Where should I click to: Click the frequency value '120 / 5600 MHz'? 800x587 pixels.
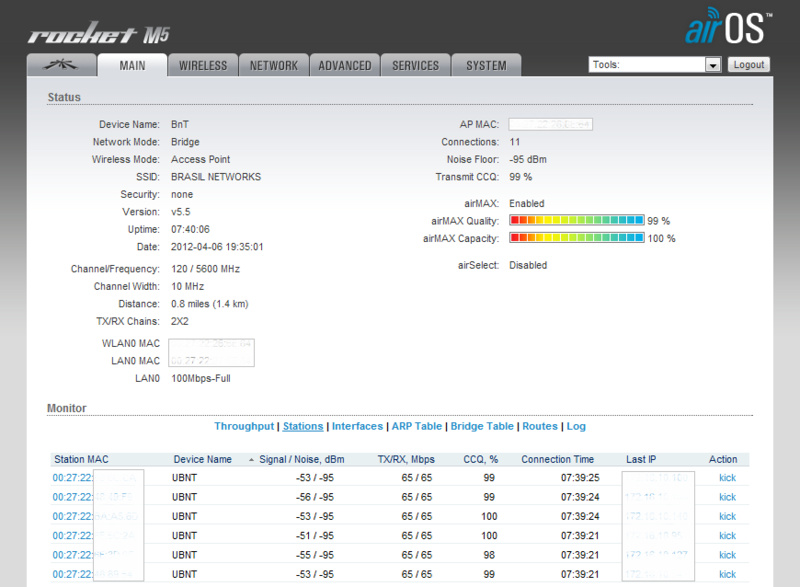[205, 269]
